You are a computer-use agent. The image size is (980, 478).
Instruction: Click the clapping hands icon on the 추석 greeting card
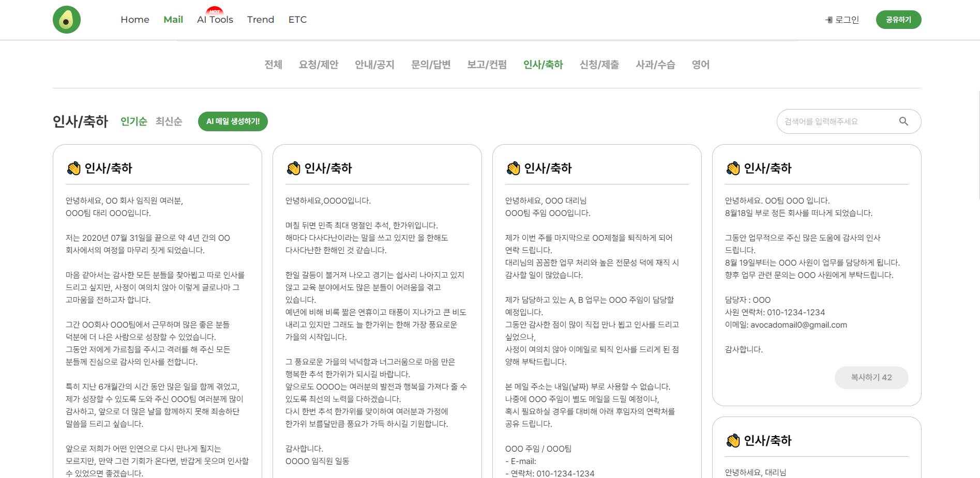click(x=294, y=168)
